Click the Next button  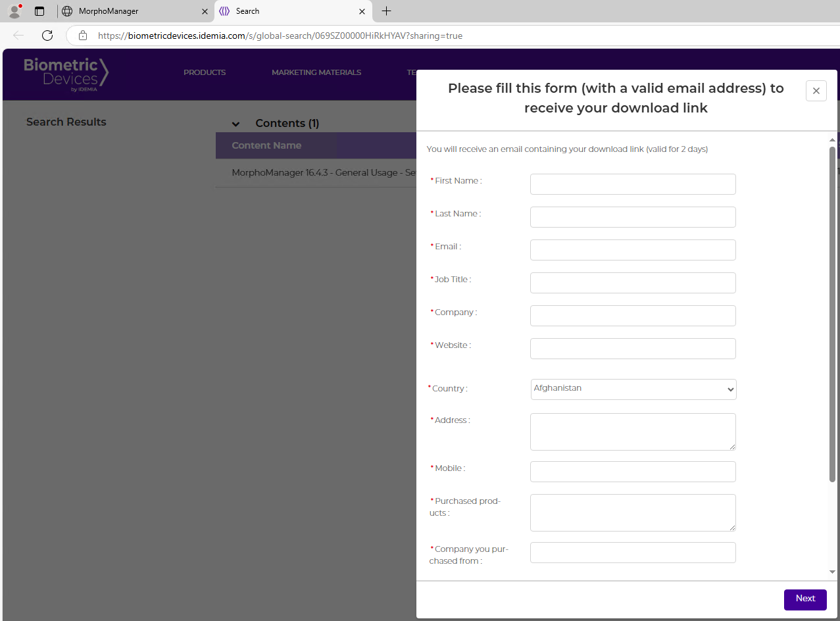click(x=805, y=599)
